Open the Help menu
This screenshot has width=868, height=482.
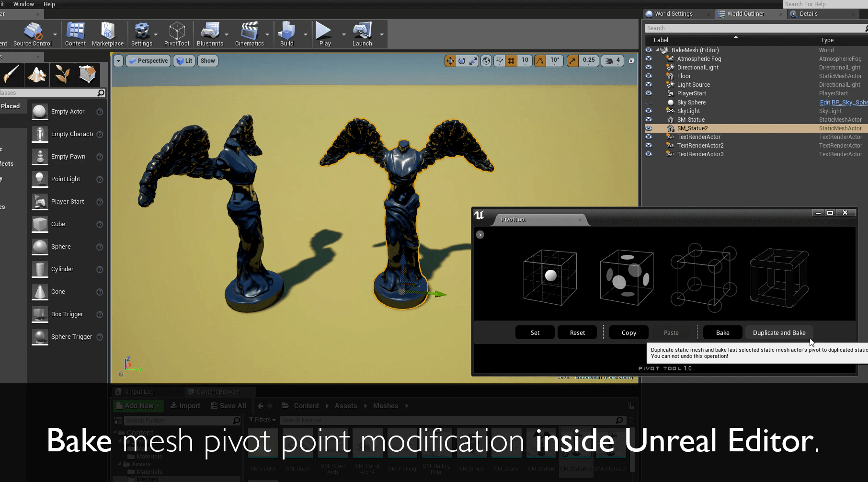(49, 4)
